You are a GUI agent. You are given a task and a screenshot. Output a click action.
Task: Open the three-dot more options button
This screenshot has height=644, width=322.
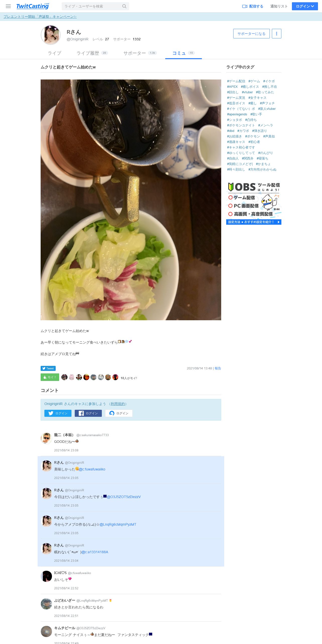coord(277,34)
